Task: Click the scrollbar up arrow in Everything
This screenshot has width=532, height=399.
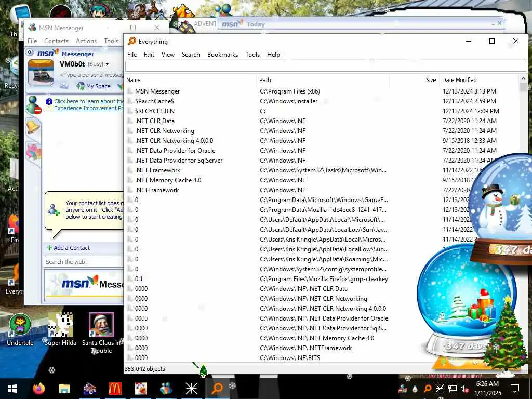Action: 523,79
